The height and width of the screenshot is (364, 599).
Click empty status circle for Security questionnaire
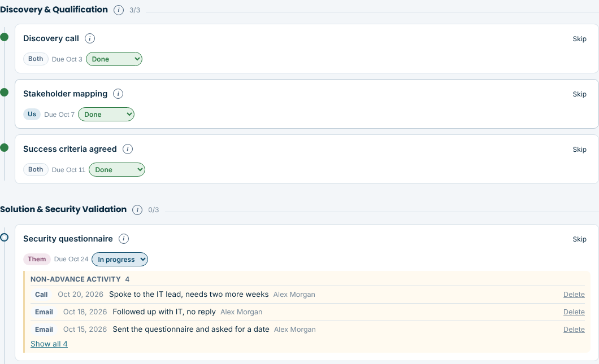coord(4,238)
